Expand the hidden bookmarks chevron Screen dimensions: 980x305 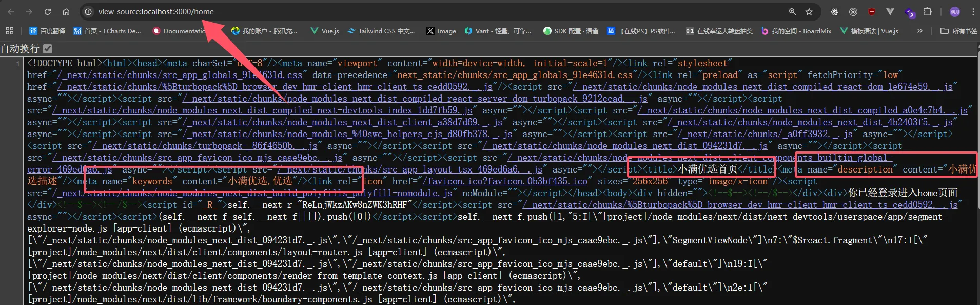(x=920, y=31)
